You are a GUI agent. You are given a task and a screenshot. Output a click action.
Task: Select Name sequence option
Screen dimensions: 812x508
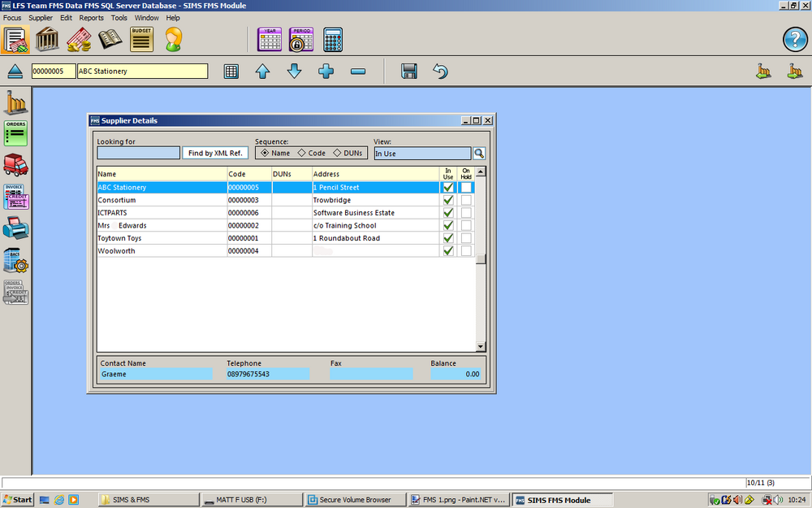tap(275, 153)
